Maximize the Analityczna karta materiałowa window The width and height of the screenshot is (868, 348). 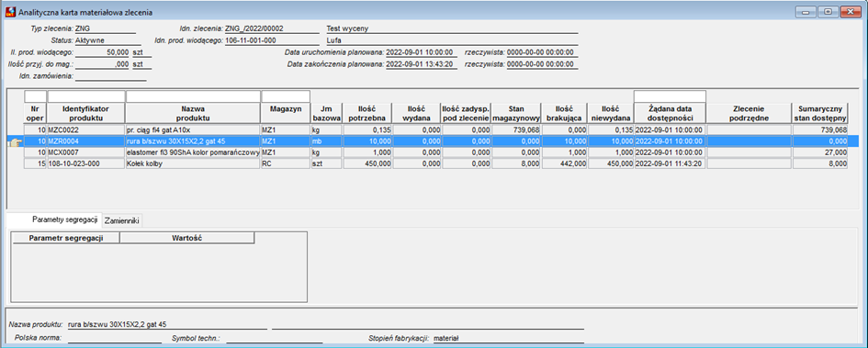point(828,12)
